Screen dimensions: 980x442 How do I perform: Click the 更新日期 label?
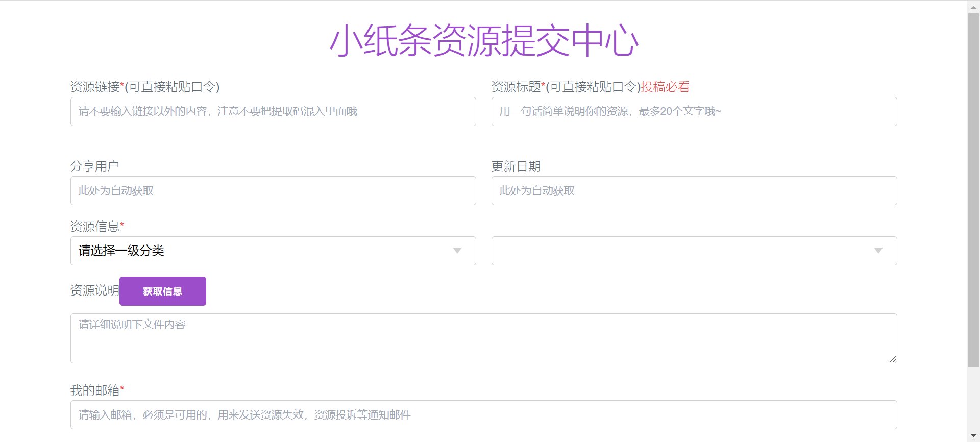point(516,166)
